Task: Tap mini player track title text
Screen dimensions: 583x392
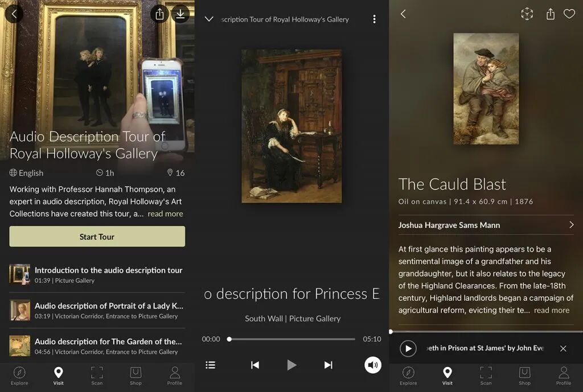Action: tap(485, 348)
